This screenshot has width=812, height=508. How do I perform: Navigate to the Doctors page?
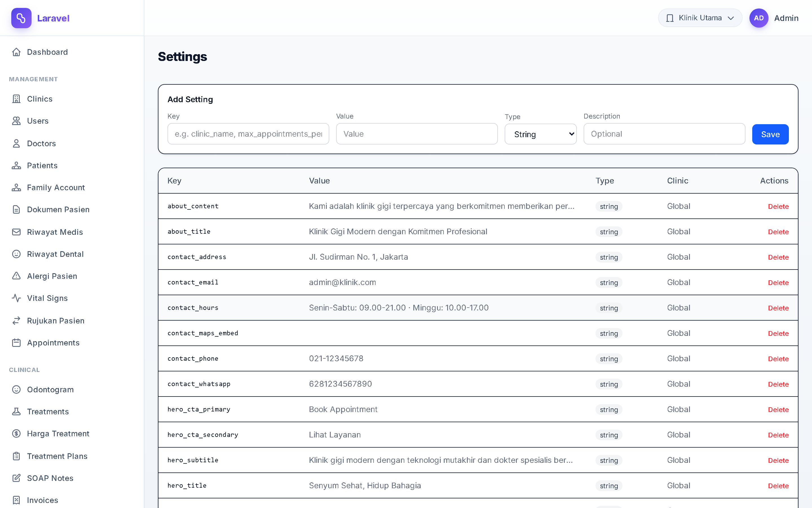coord(41,143)
